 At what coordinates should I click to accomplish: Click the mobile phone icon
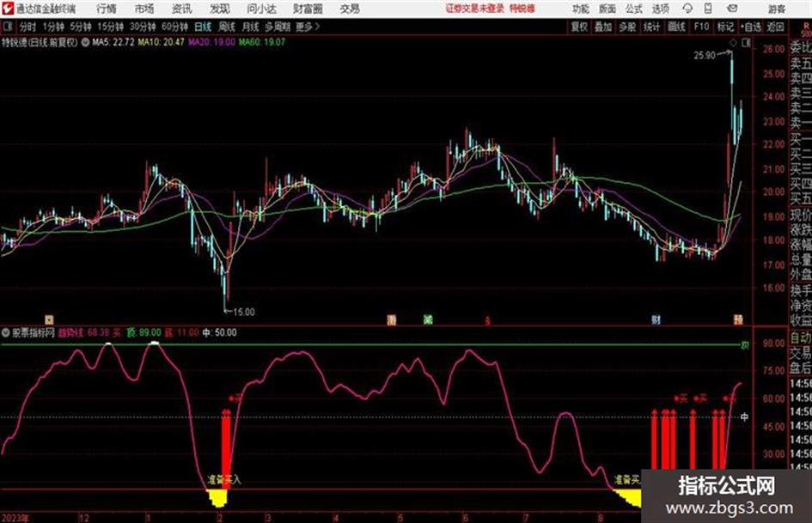click(708, 9)
